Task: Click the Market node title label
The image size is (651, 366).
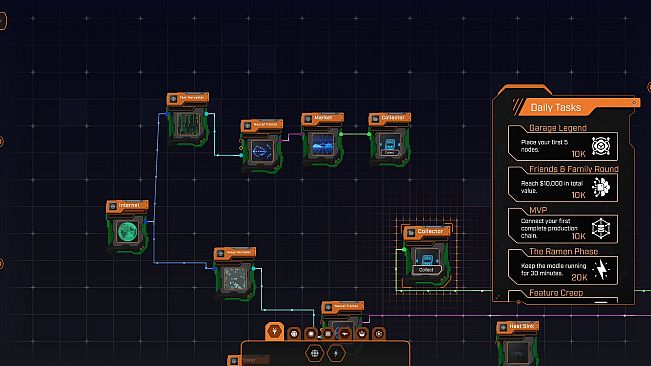Action: pos(323,118)
